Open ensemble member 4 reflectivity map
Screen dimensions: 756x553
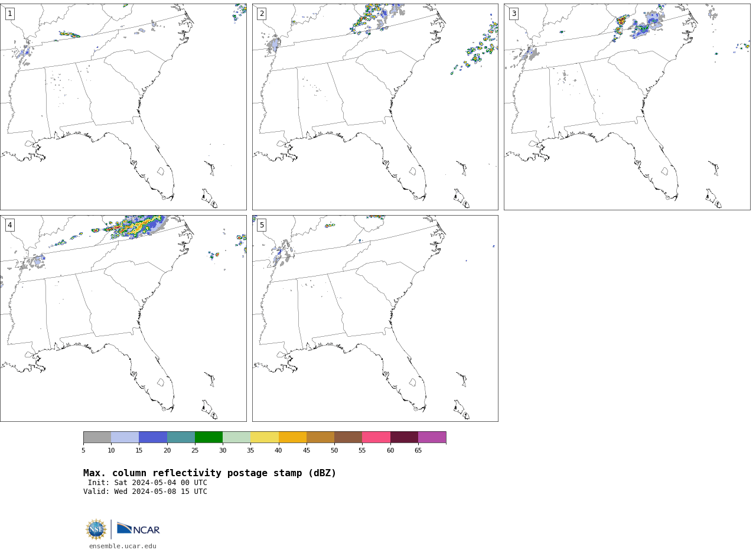(123, 318)
